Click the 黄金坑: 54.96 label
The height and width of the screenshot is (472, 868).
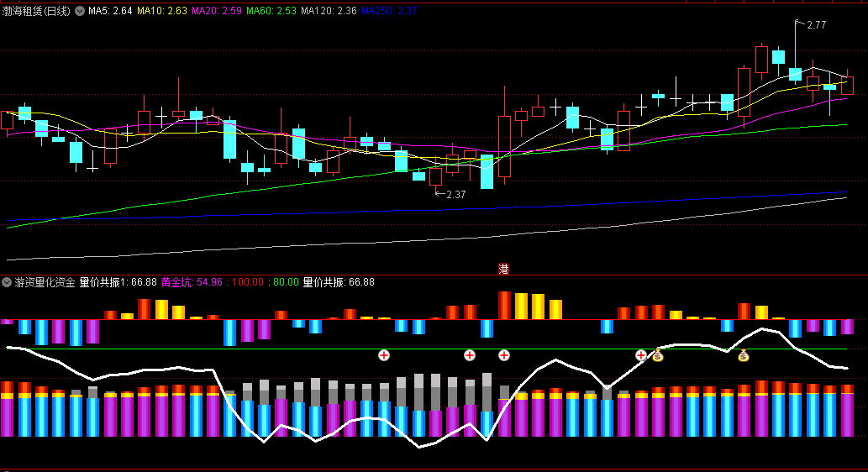pos(192,282)
